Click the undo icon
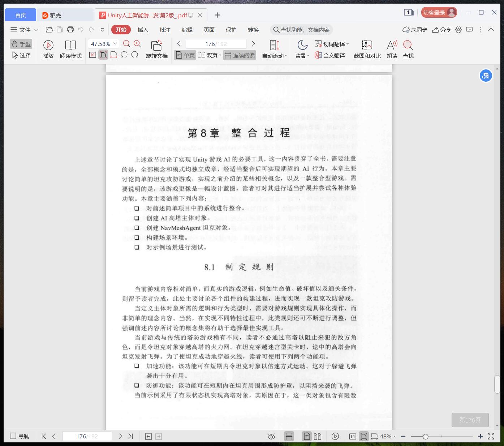The width and height of the screenshot is (504, 446). pos(81,30)
